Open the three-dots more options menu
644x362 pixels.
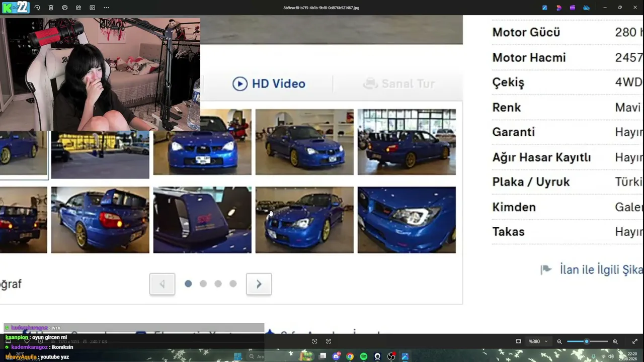(106, 8)
